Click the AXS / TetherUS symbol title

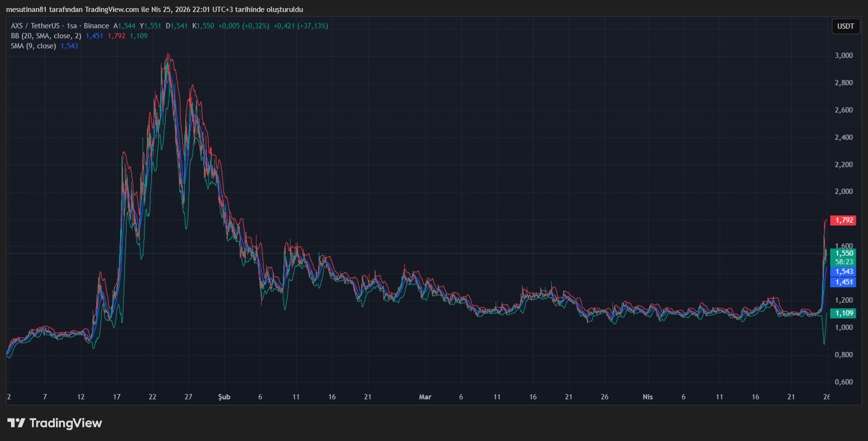[x=35, y=26]
